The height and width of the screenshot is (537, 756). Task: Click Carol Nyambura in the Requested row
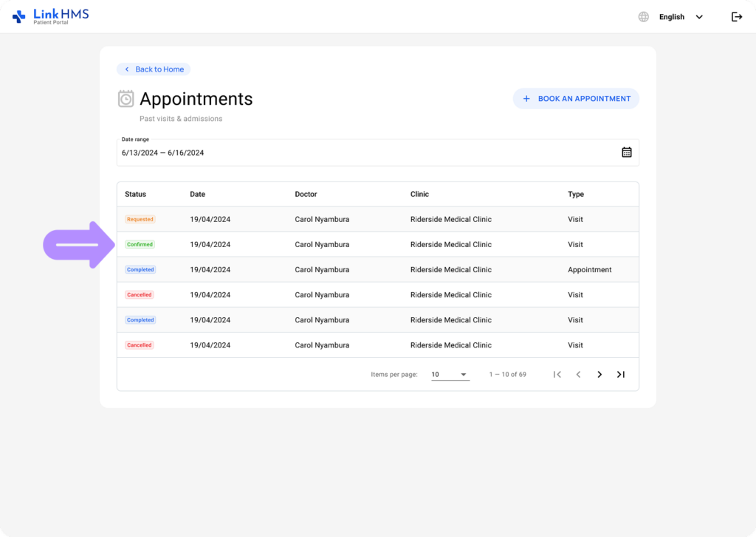[322, 219]
